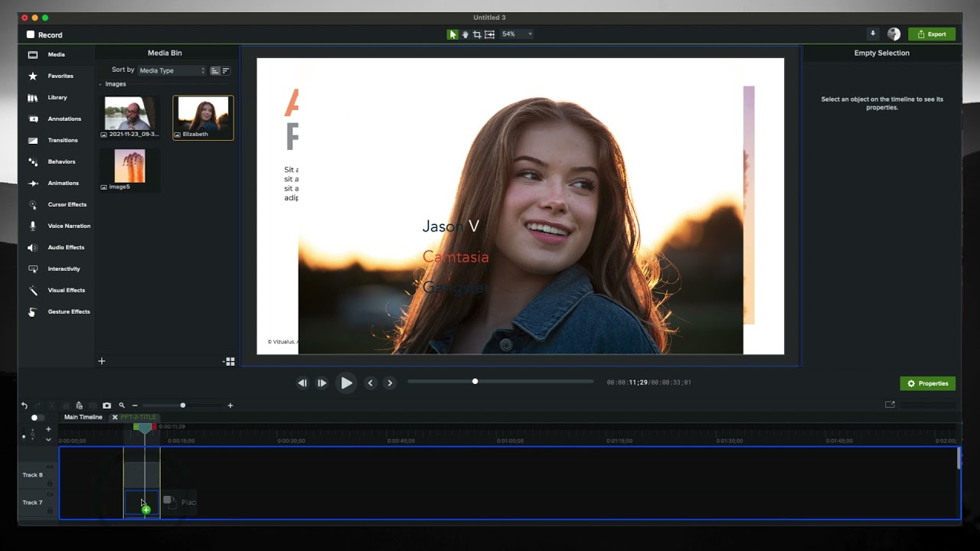Click the Gesture Effects hand icon

click(33, 311)
